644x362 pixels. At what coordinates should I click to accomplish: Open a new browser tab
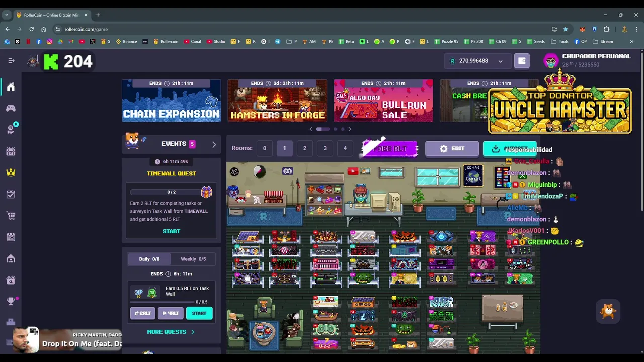(98, 15)
